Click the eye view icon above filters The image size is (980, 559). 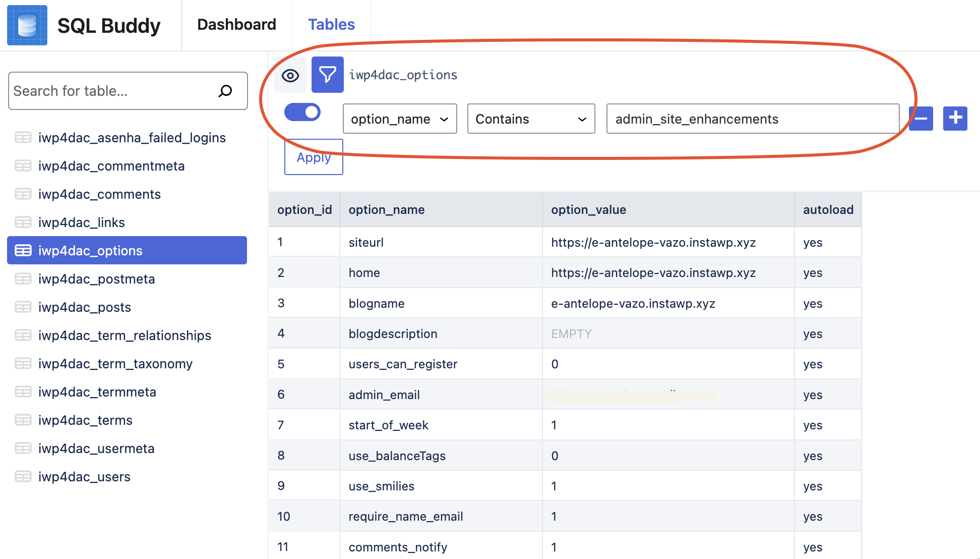point(290,75)
